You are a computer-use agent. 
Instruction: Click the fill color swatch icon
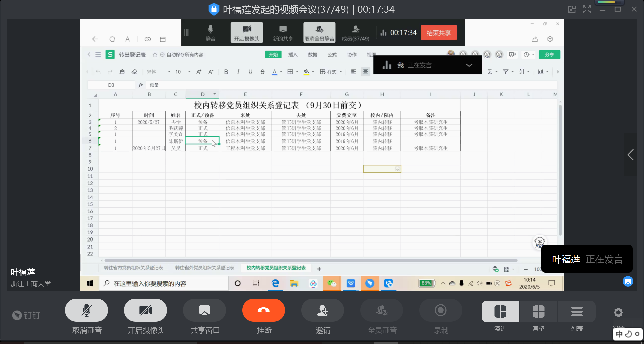point(306,72)
